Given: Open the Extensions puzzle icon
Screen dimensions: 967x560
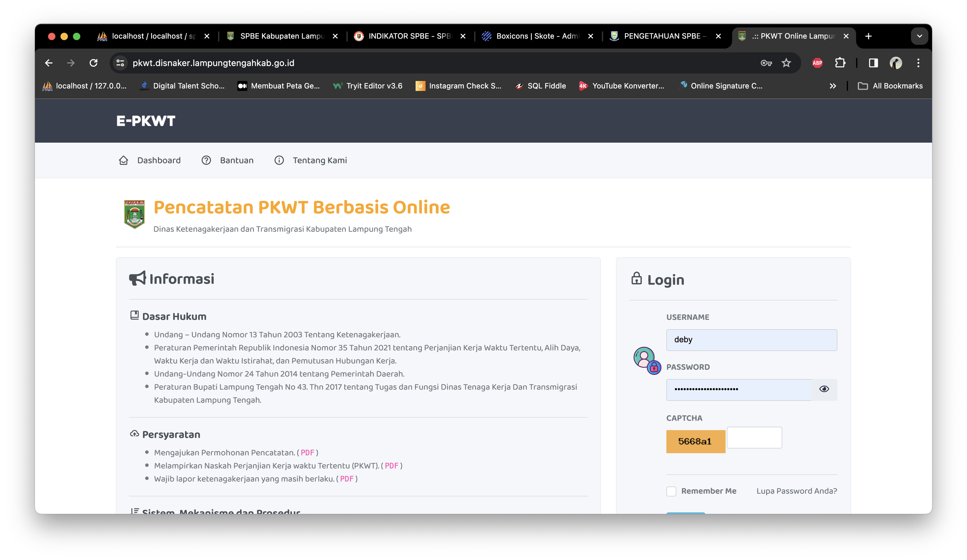Looking at the screenshot, I should pos(840,63).
